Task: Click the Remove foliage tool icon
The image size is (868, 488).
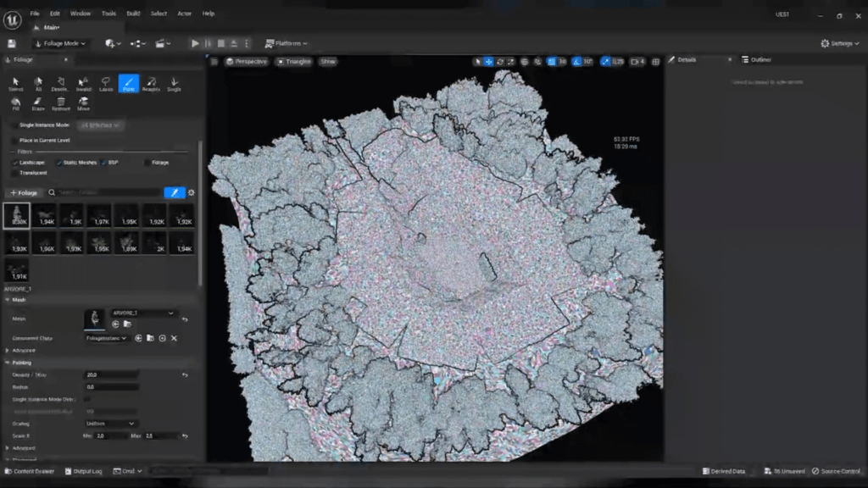Action: (x=61, y=103)
